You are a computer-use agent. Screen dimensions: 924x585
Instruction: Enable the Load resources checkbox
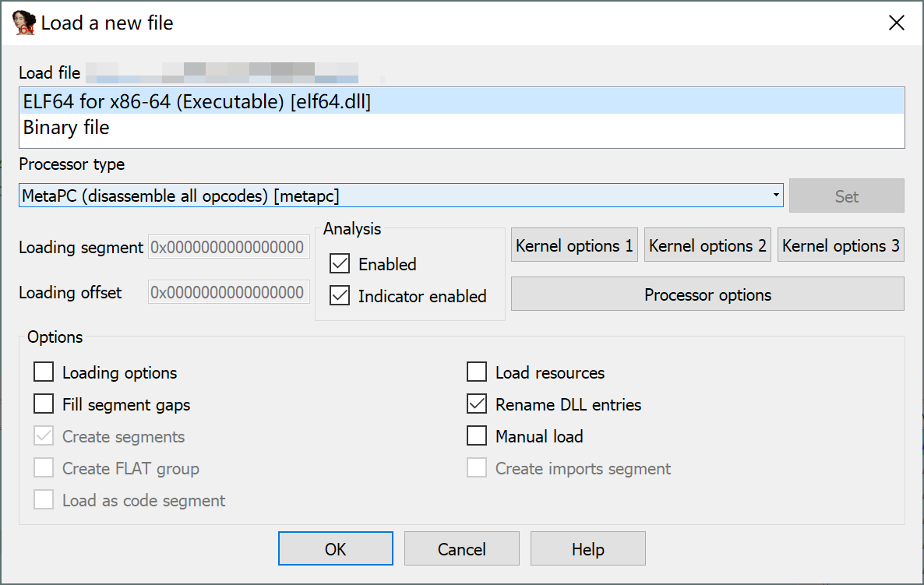(x=477, y=372)
